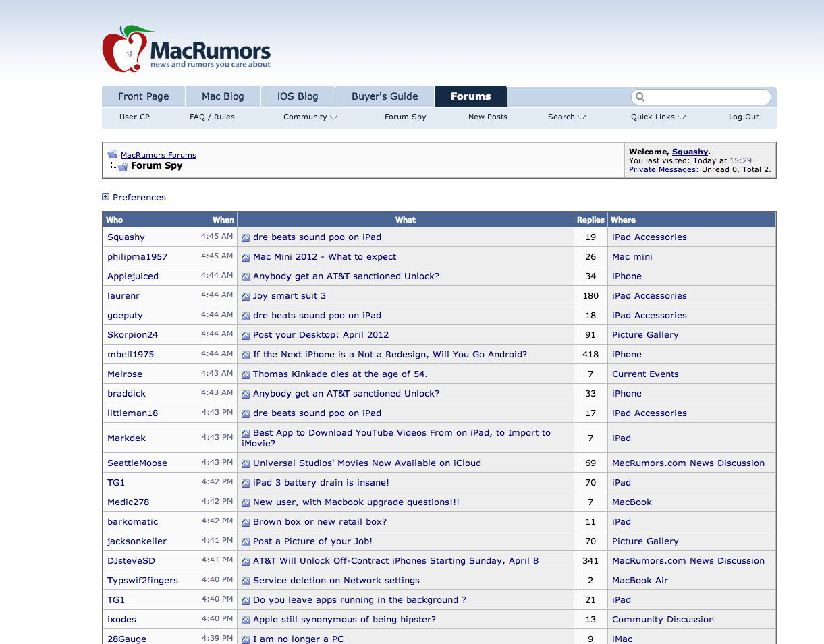824x644 pixels.
Task: Click the folder icon beside MacRumors Forums
Action: pyautogui.click(x=113, y=154)
